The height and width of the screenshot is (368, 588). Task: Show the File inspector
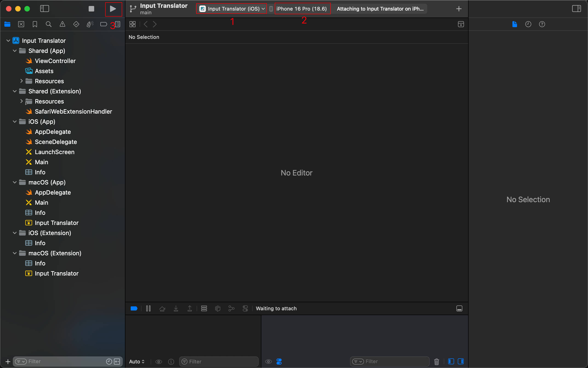(x=515, y=24)
